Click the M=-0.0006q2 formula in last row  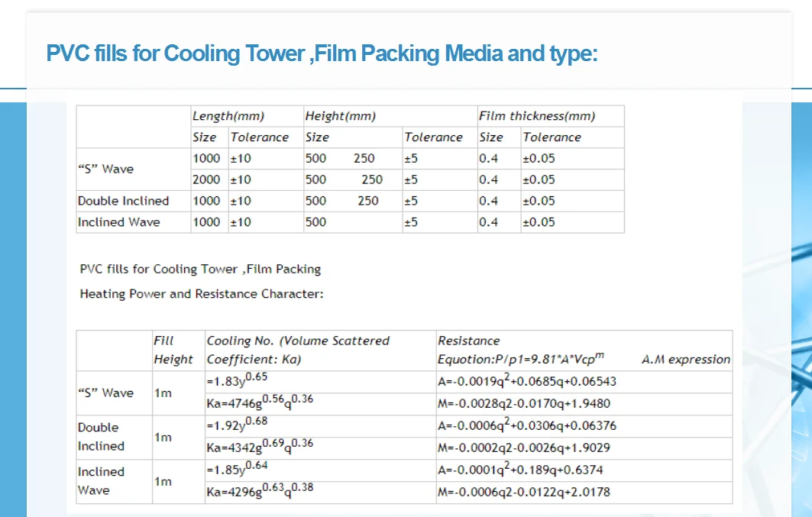point(523,492)
